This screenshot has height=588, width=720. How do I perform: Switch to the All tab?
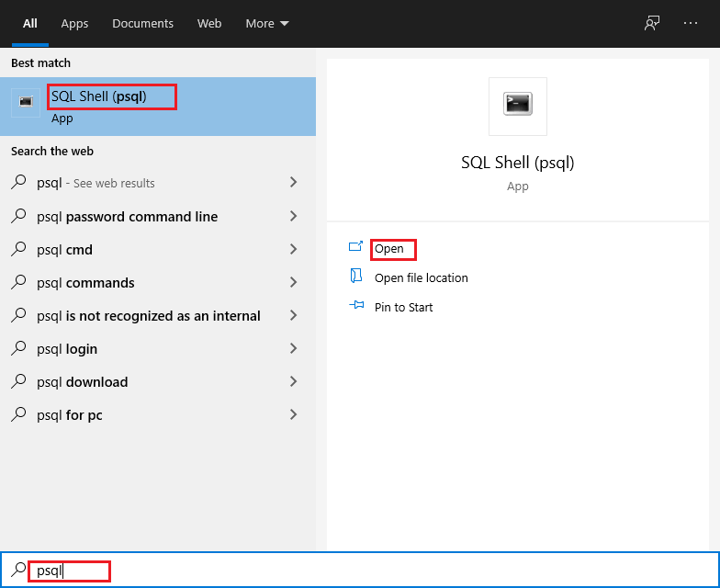tap(29, 24)
